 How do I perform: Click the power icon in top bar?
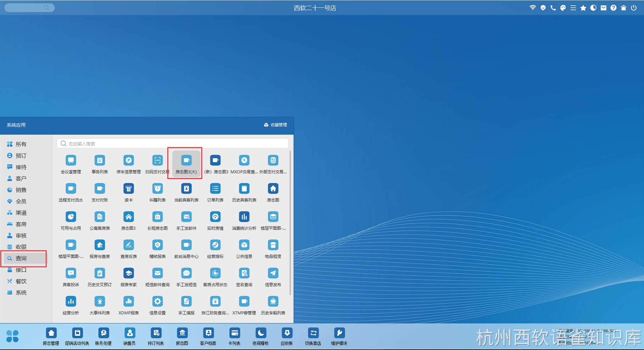(634, 8)
